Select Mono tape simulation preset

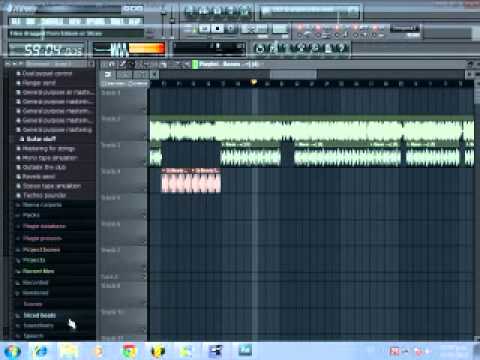pos(49,158)
